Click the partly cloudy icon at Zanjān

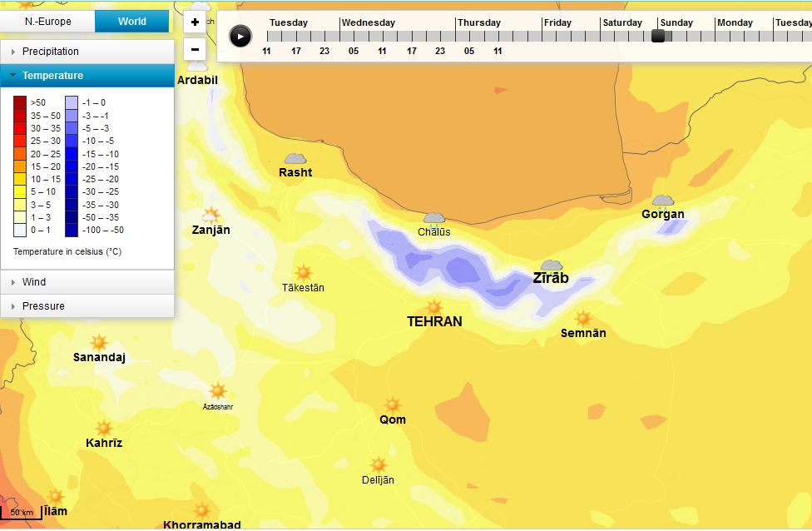210,215
